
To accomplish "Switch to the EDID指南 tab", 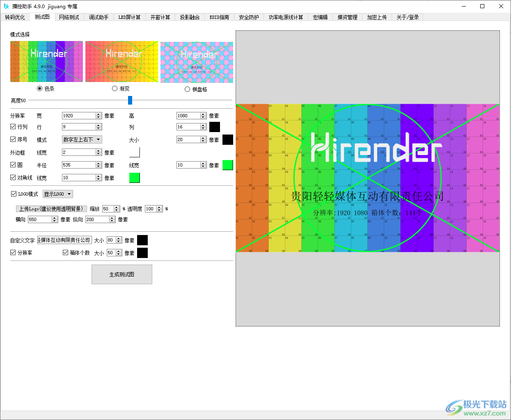I will pos(219,17).
